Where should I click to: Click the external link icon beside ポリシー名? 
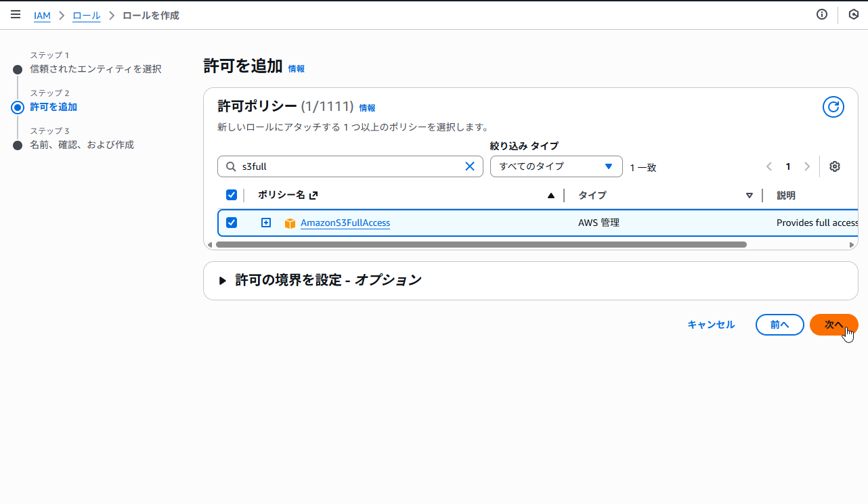[313, 194]
